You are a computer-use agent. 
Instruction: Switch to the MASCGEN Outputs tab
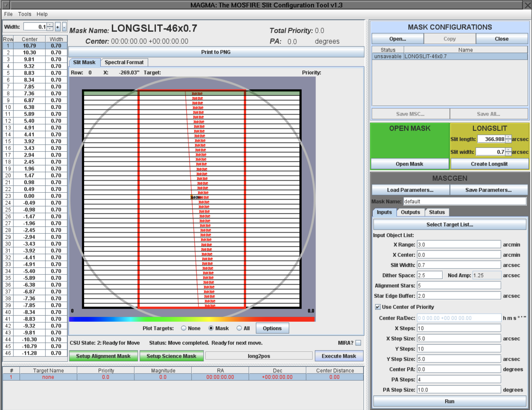point(411,212)
